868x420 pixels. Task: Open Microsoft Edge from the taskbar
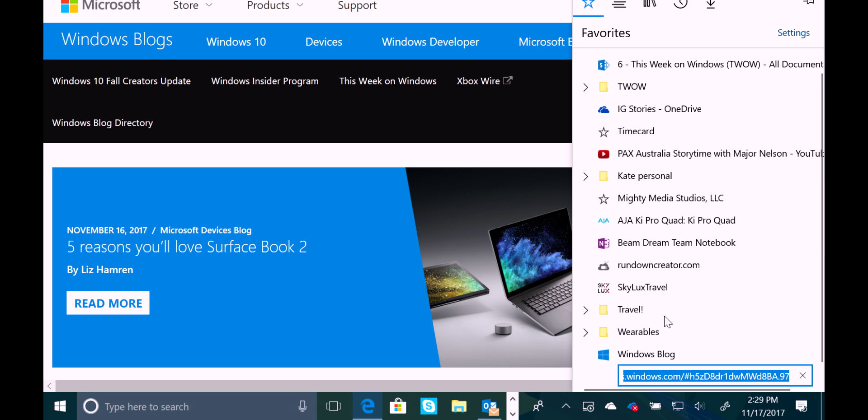pyautogui.click(x=367, y=406)
